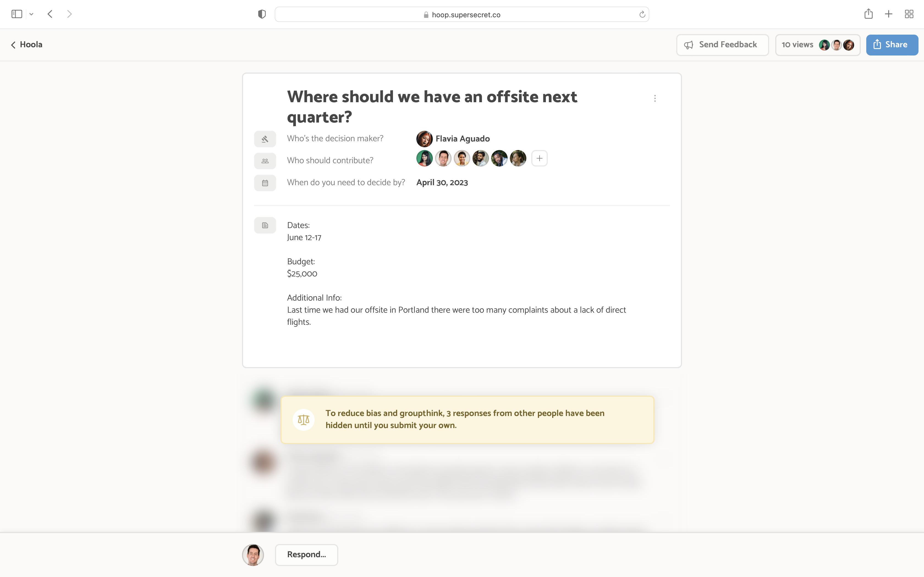
Task: Click the gavel decision maker icon
Action: 265,139
